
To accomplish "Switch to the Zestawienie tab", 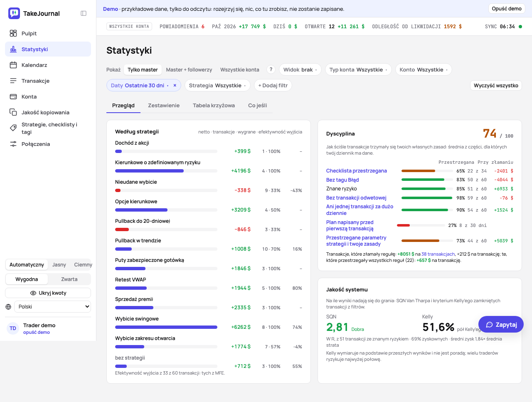I will 164,106.
